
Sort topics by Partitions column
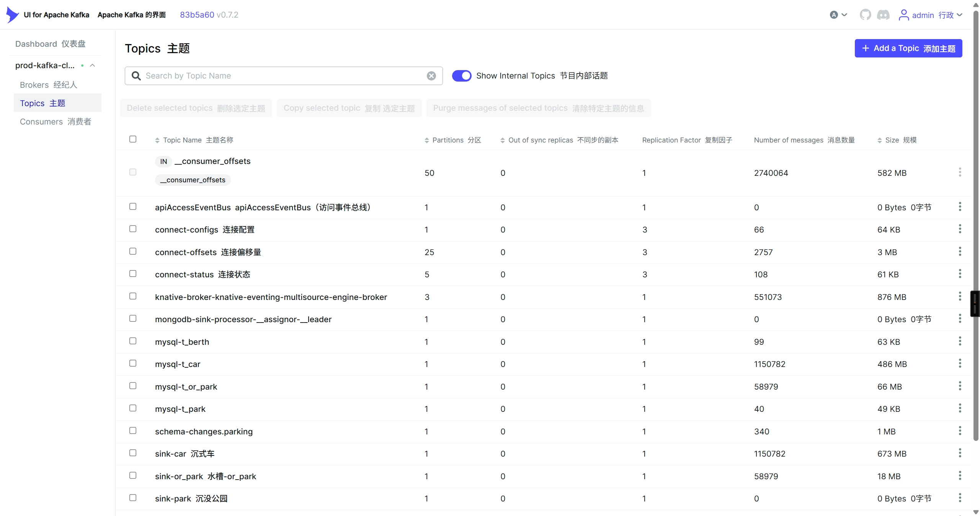453,140
